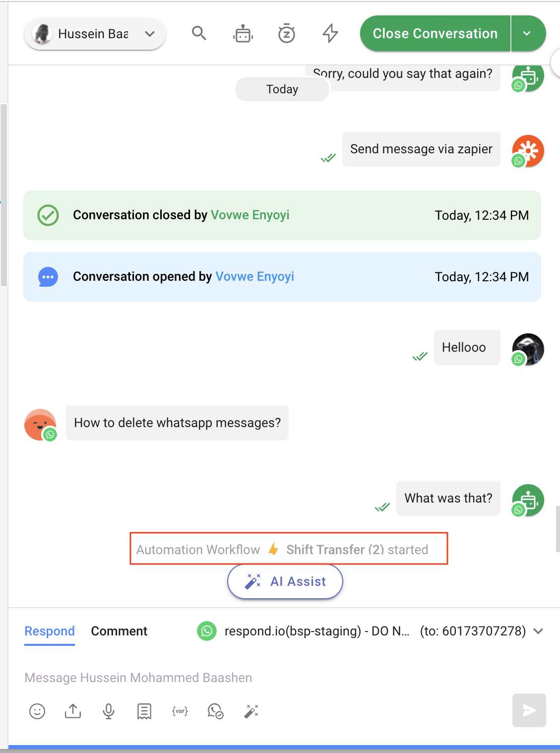Open WhatsApp message templates icon
Viewport: 560px width, 753px height.
[216, 711]
